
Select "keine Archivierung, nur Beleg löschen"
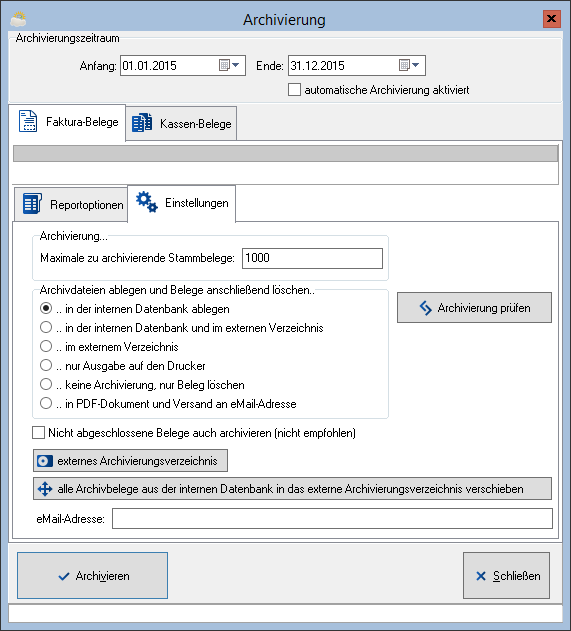pyautogui.click(x=46, y=384)
